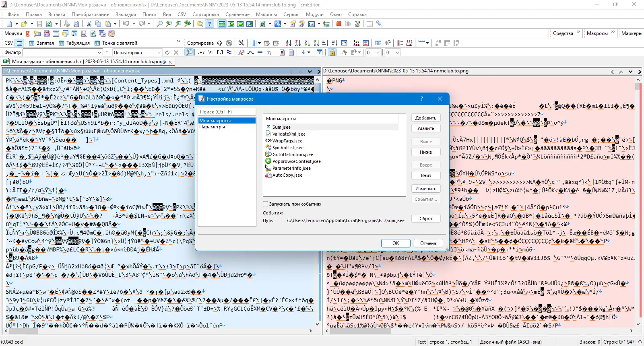Expand the CSV toolbar overflow chevron
The height and width of the screenshot is (346, 644).
tap(179, 42)
